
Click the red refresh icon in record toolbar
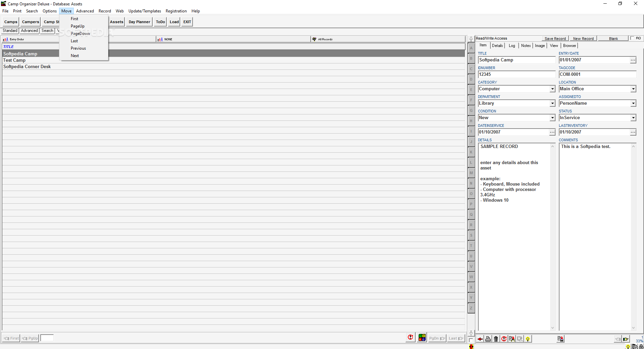(504, 339)
